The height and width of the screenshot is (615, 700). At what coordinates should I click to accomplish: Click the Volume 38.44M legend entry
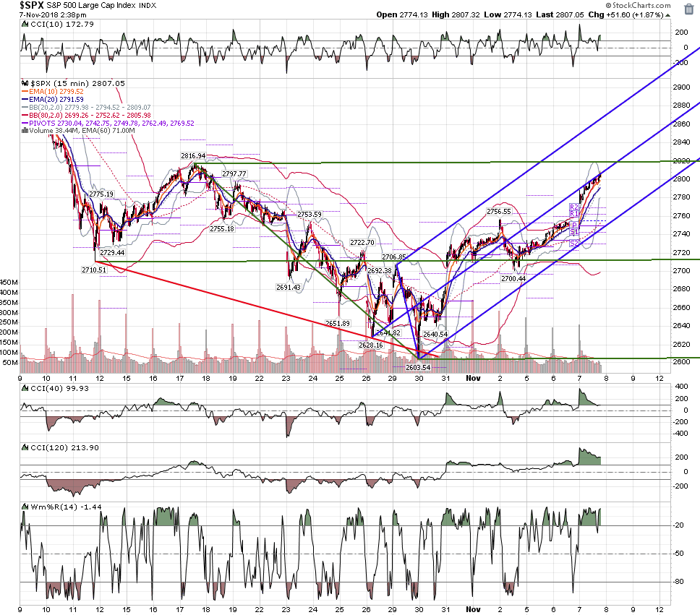point(82,131)
